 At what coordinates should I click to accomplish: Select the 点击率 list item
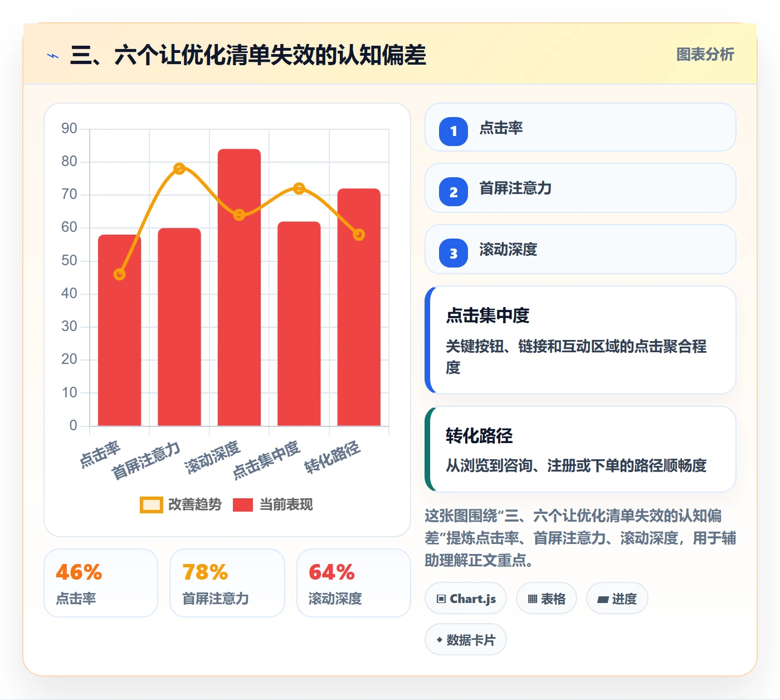(x=581, y=127)
